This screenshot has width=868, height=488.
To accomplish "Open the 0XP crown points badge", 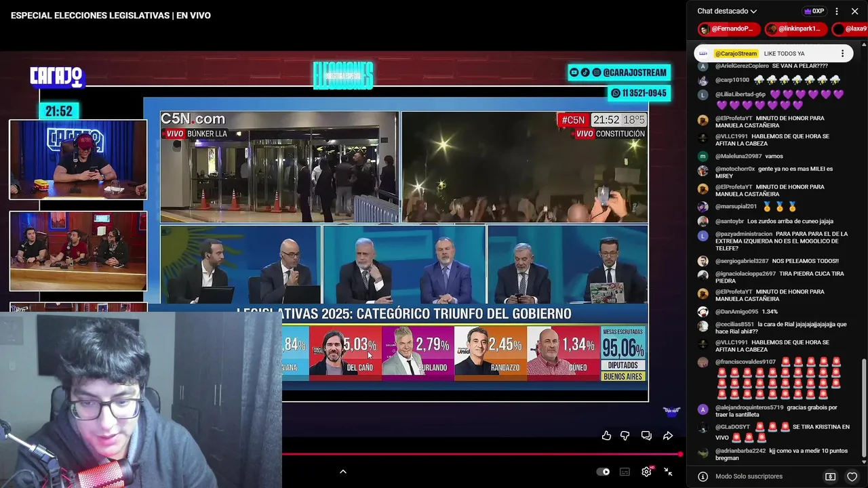I will [814, 11].
